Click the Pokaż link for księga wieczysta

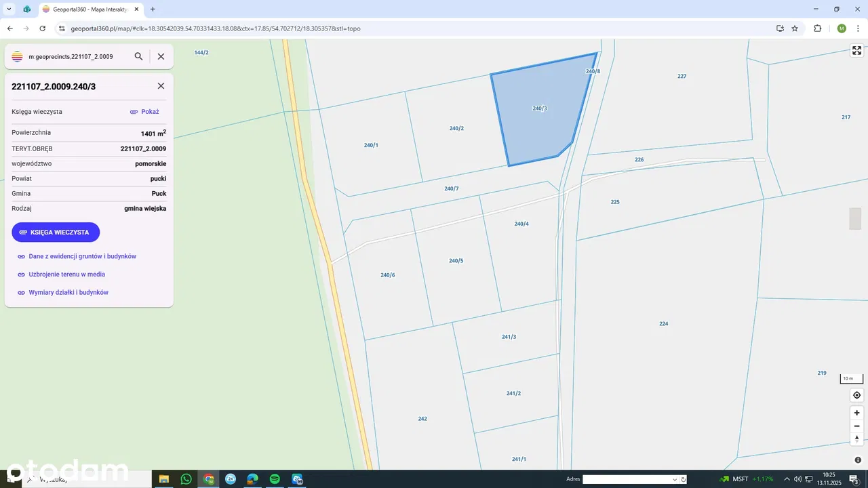pyautogui.click(x=144, y=112)
